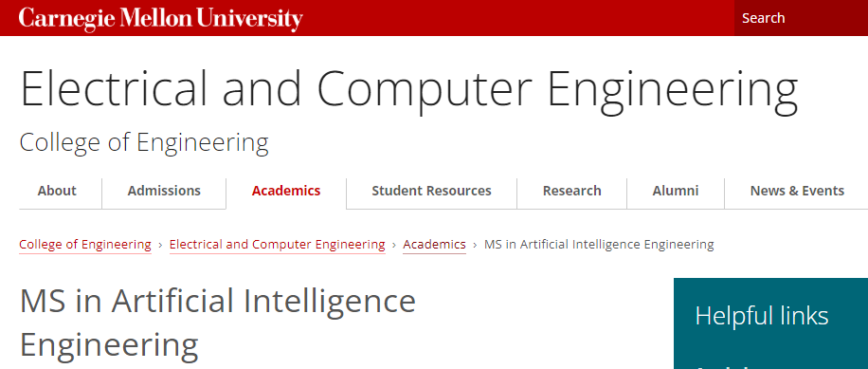Switch to the Academics tab
Screen dimensions: 868x369
pos(286,191)
